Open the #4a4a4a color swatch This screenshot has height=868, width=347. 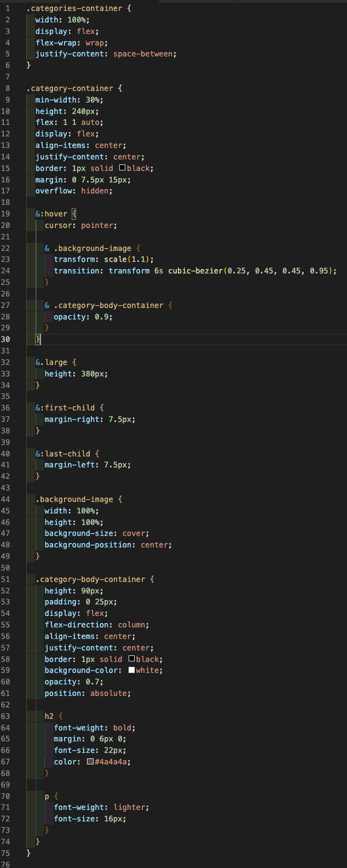click(x=90, y=762)
